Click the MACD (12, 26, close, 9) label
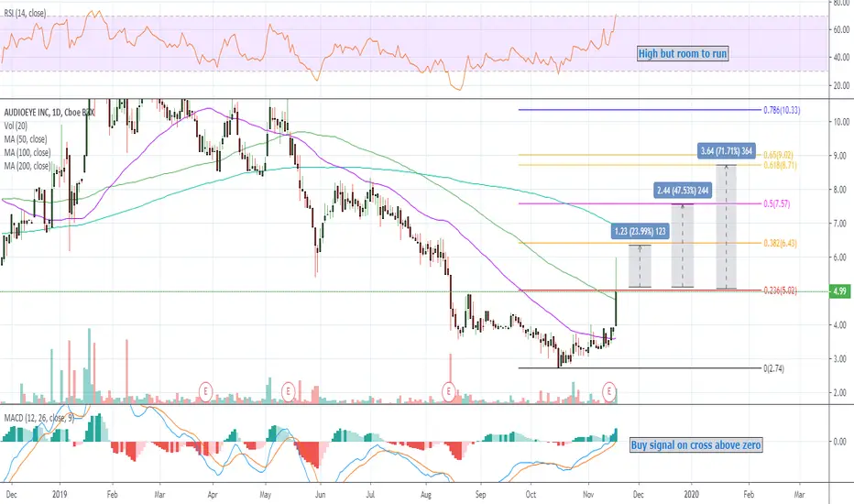 coord(38,418)
